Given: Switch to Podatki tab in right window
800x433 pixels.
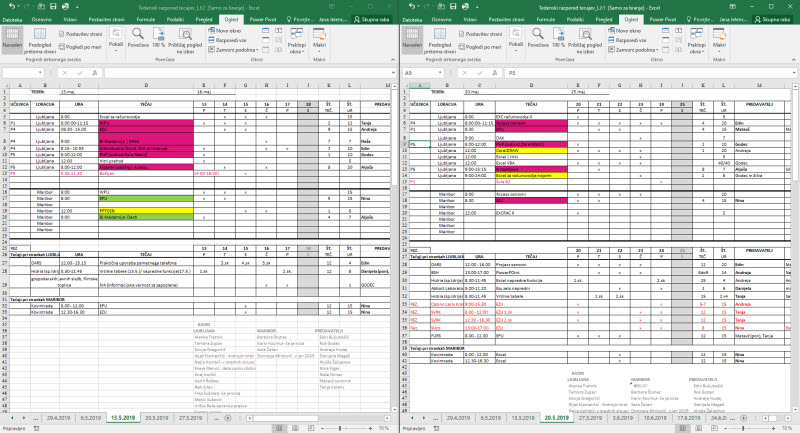Looking at the screenshot, I should (x=575, y=19).
